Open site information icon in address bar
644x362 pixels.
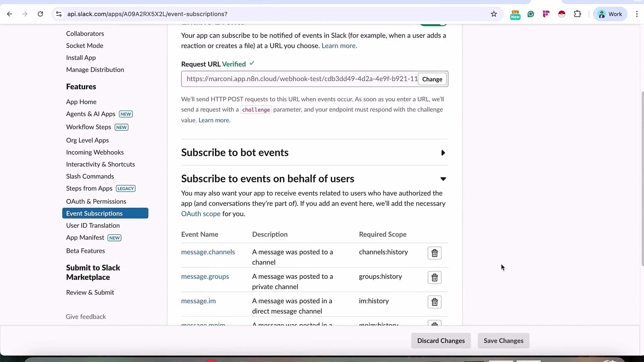click(x=59, y=14)
